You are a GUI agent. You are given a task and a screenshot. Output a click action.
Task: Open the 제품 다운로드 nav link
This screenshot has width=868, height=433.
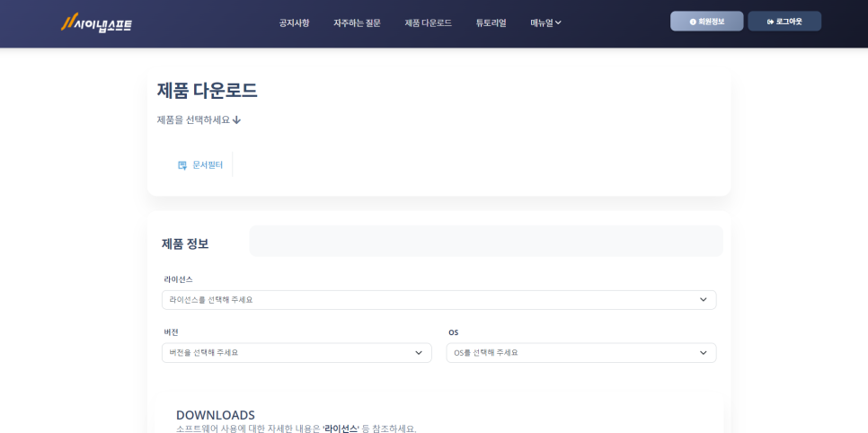pyautogui.click(x=428, y=22)
